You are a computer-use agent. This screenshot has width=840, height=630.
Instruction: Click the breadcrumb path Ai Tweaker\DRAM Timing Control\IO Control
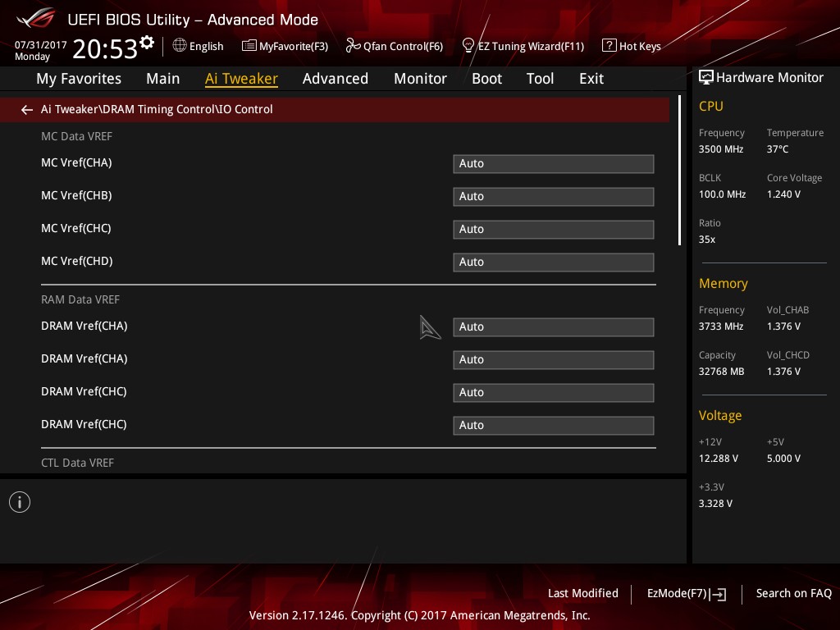tap(157, 109)
